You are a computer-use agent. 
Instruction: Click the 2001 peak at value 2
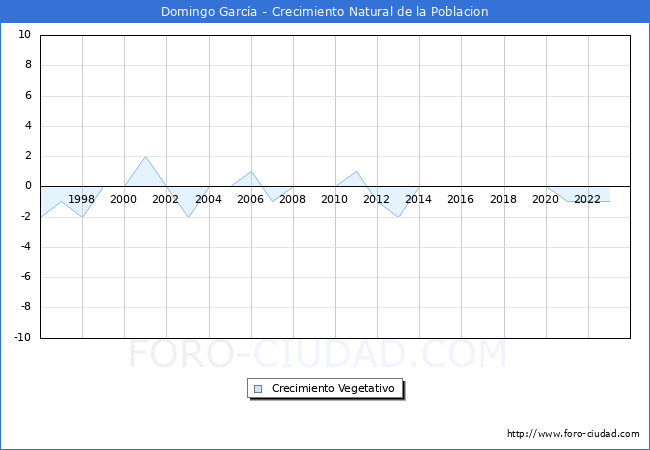tap(145, 157)
